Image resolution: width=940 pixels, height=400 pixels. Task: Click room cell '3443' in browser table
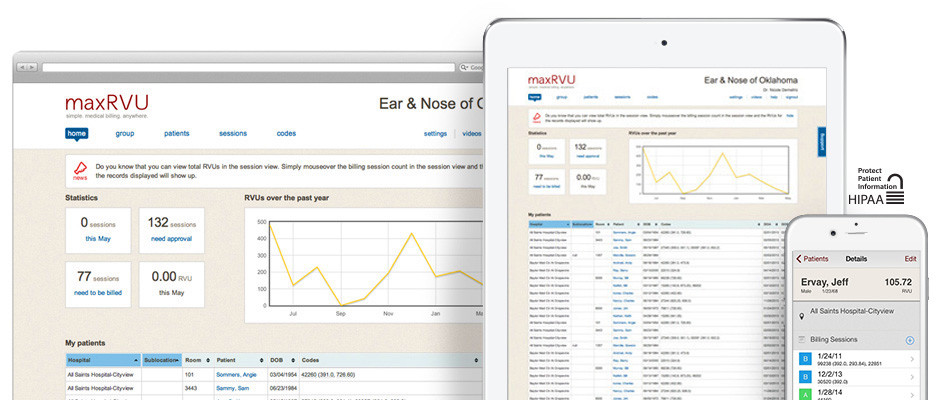[192, 389]
